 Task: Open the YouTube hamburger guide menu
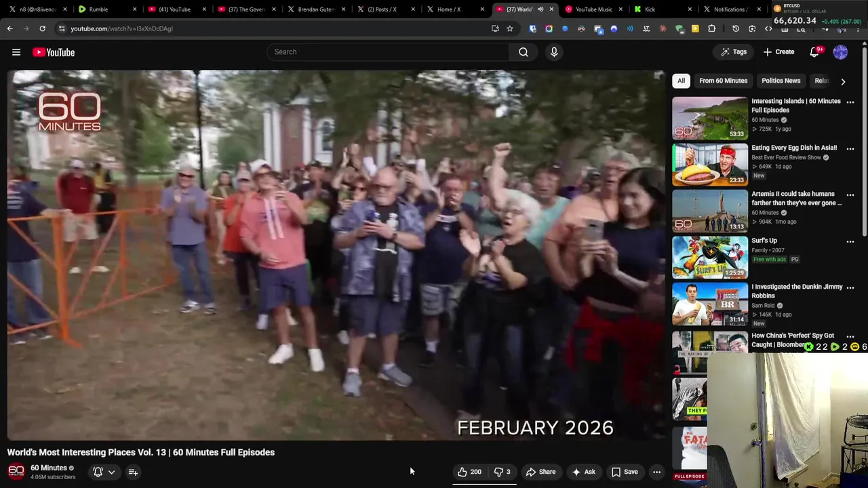(16, 52)
